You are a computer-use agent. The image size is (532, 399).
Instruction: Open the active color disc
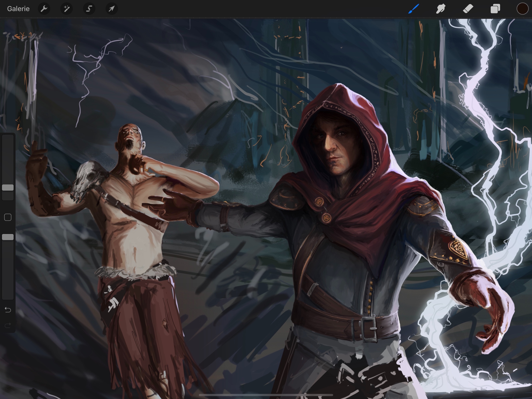click(x=522, y=9)
